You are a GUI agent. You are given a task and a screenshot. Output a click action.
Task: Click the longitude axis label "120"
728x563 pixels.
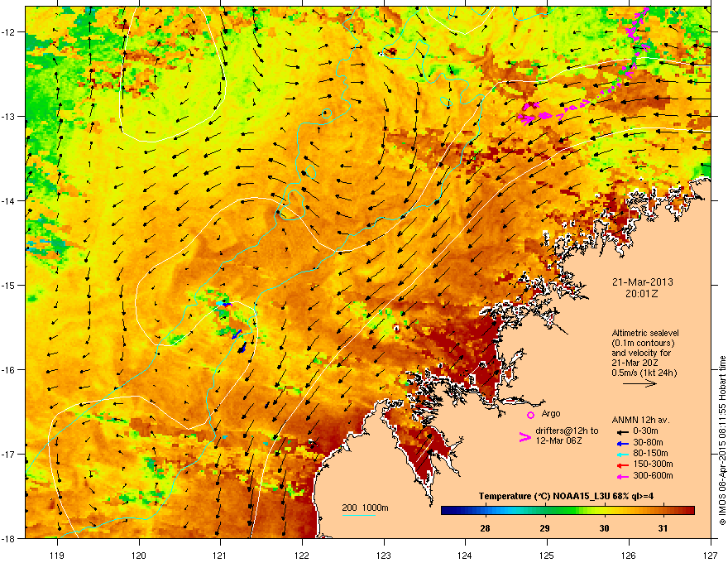pos(139,556)
